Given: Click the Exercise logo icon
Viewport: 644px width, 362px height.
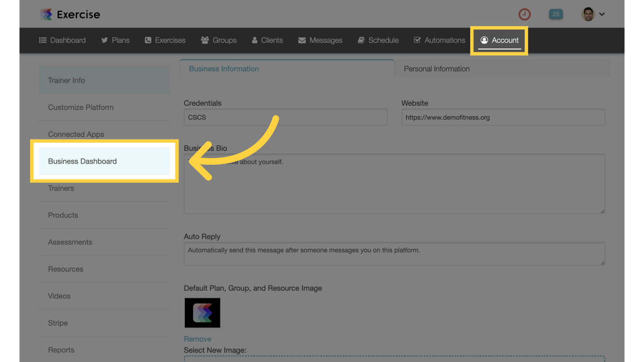Looking at the screenshot, I should pos(46,14).
